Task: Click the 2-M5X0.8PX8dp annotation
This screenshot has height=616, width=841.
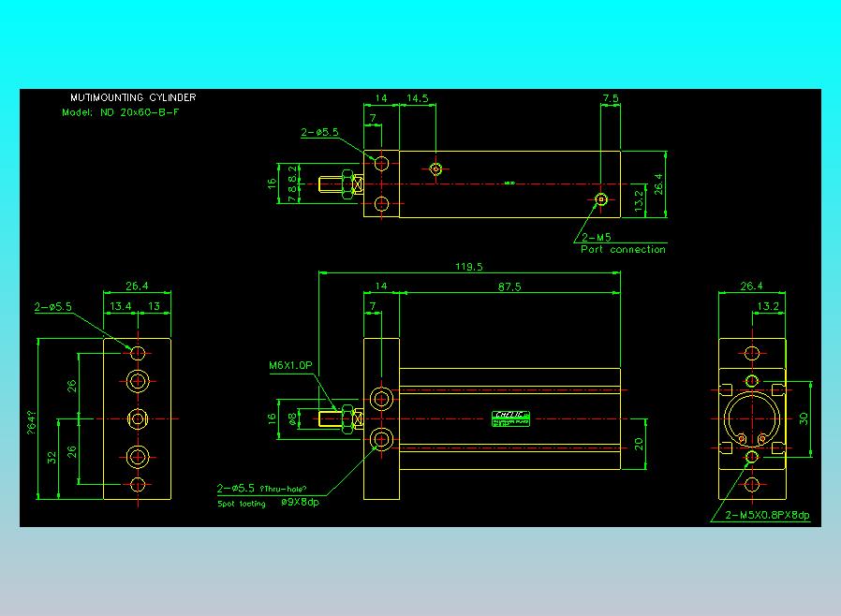Action: tap(767, 515)
